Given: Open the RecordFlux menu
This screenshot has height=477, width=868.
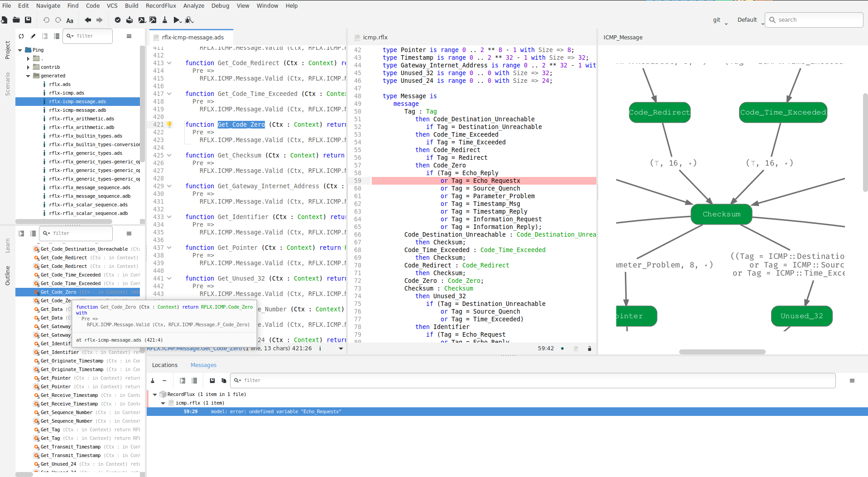Looking at the screenshot, I should tap(161, 5).
